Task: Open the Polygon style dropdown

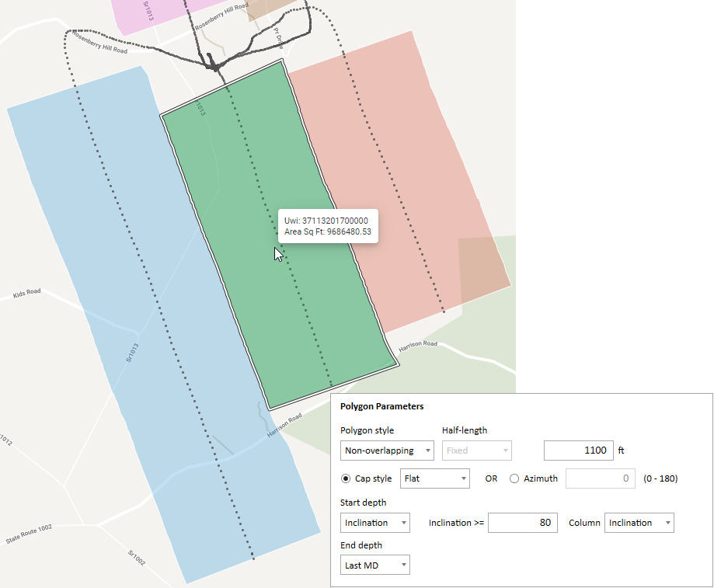Action: point(387,451)
